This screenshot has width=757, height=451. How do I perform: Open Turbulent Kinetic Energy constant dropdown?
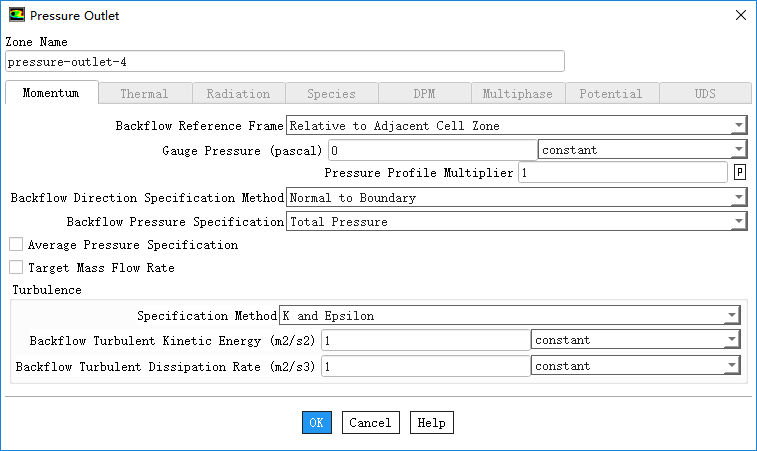pyautogui.click(x=635, y=340)
